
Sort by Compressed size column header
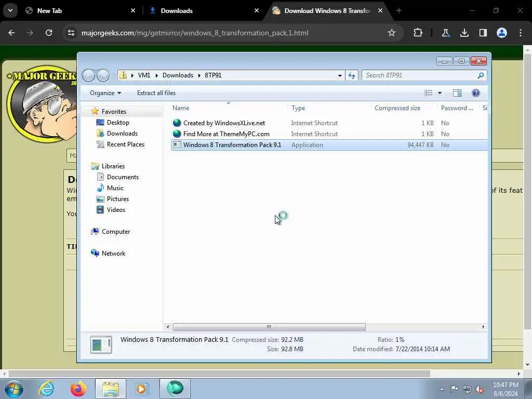tap(404, 108)
